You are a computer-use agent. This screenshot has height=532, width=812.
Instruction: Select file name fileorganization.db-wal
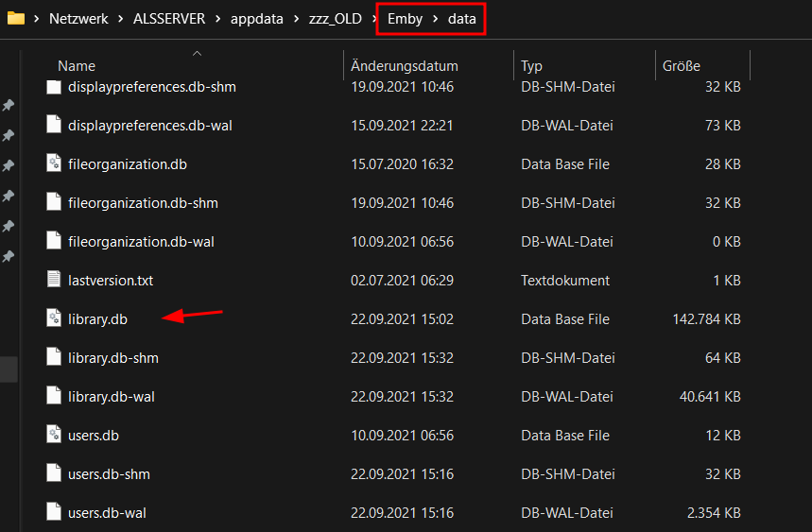[141, 242]
